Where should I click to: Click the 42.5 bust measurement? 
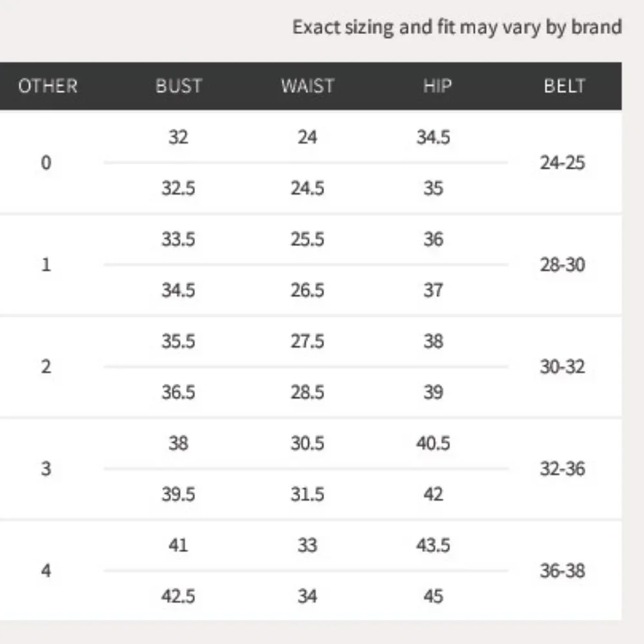click(x=178, y=596)
